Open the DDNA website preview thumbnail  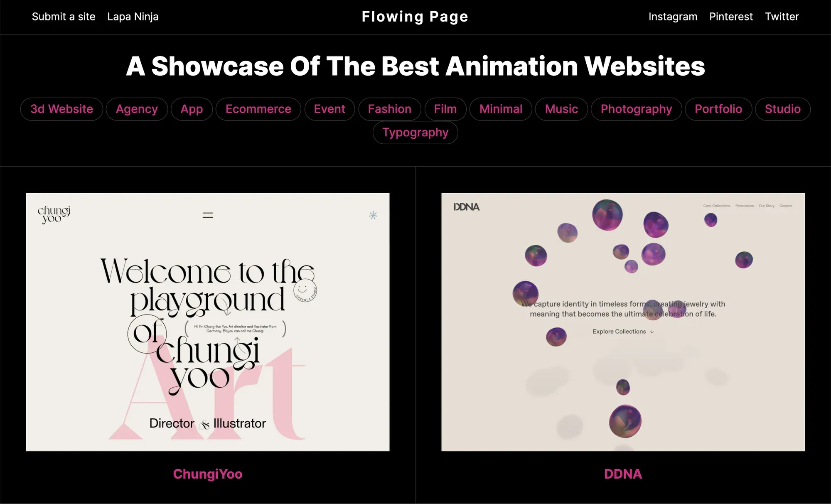pos(623,322)
